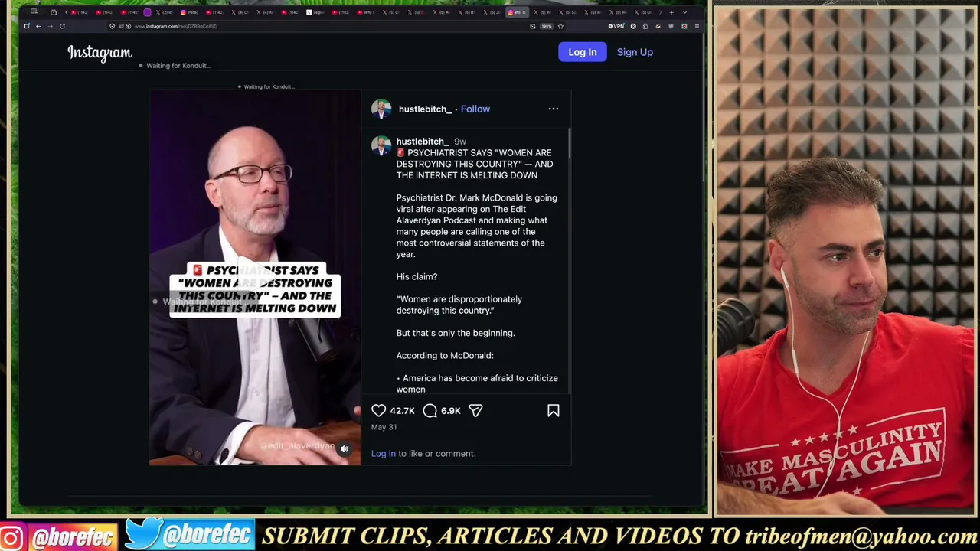Click the Sign Up link
This screenshot has height=551, width=980.
point(635,52)
